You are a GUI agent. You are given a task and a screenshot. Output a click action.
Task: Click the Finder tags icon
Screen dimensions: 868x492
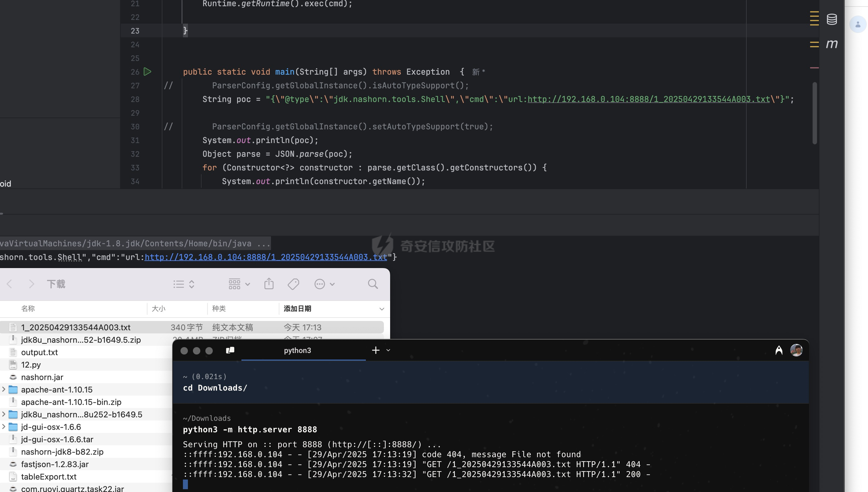click(293, 284)
